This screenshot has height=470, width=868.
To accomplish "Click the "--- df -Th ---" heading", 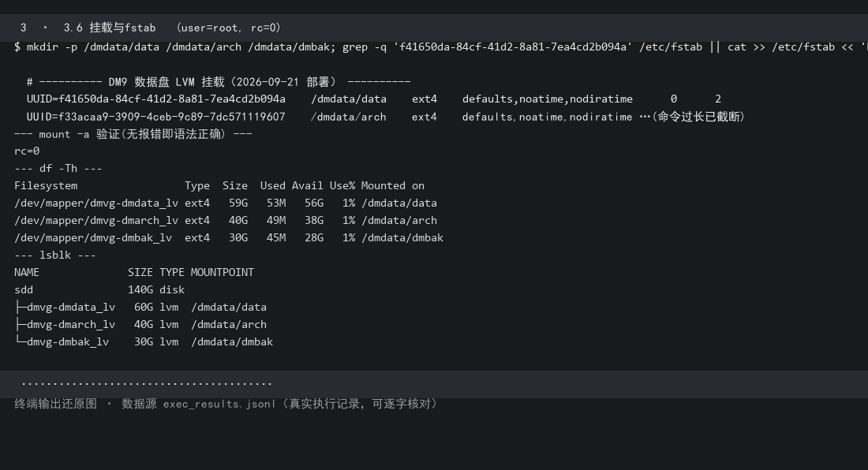I will [x=58, y=168].
